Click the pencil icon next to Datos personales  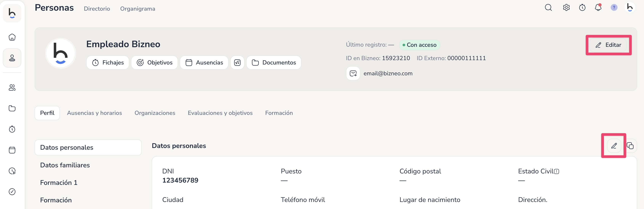[614, 145]
